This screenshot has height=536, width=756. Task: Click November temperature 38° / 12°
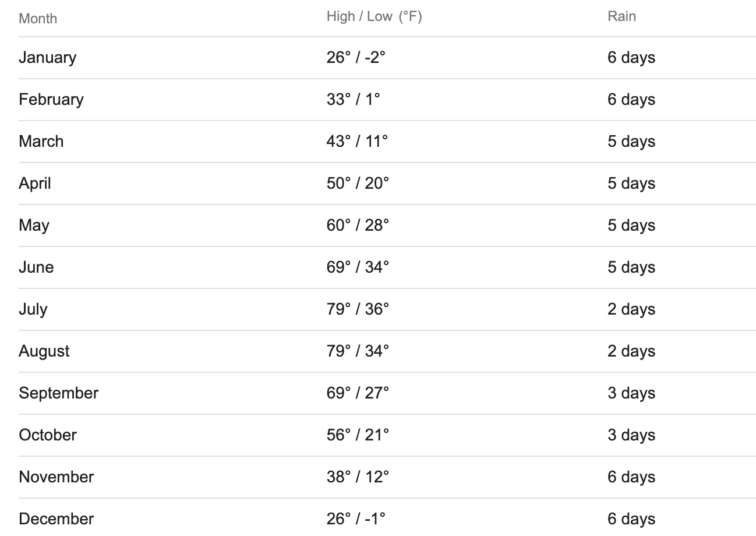point(358,477)
